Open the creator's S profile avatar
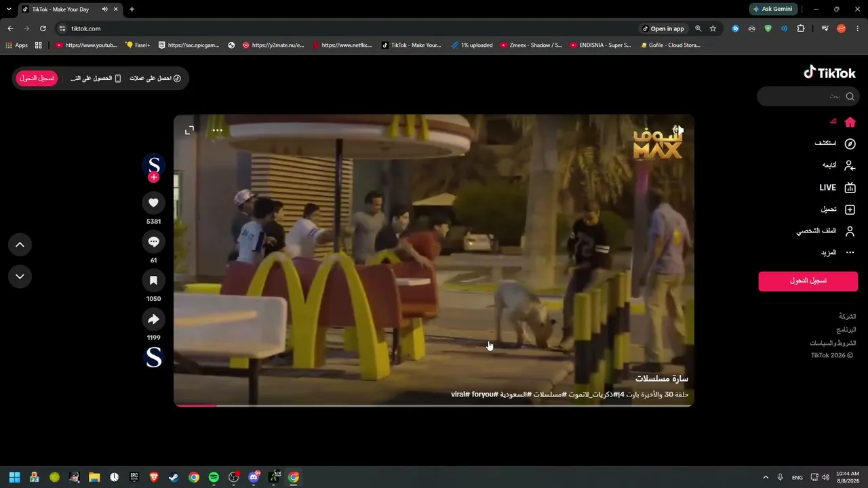868x488 pixels. [153, 165]
